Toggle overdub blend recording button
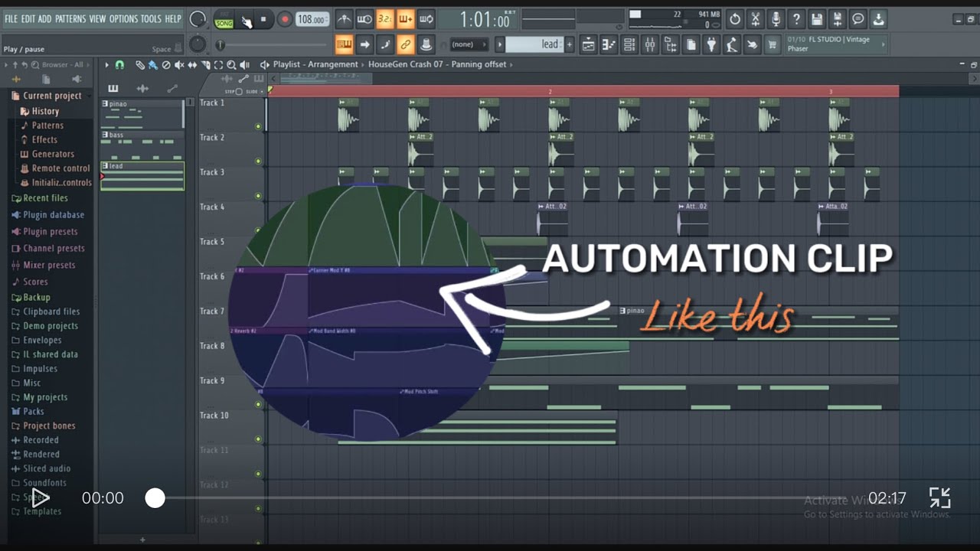 406,19
